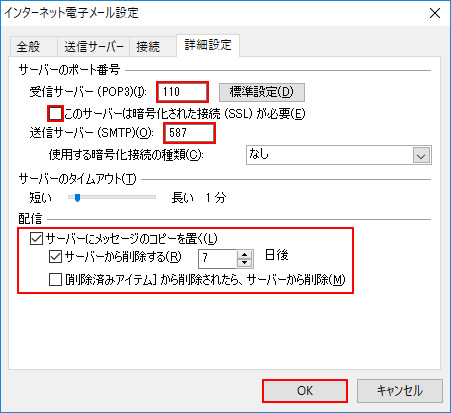Click the server timeout slider thumb
Viewport: 451px width, 413px height.
(x=77, y=198)
